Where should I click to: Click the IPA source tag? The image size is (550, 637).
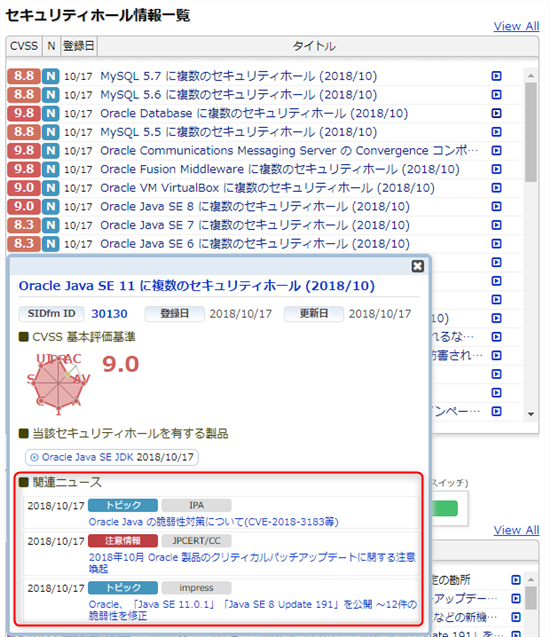point(197,505)
